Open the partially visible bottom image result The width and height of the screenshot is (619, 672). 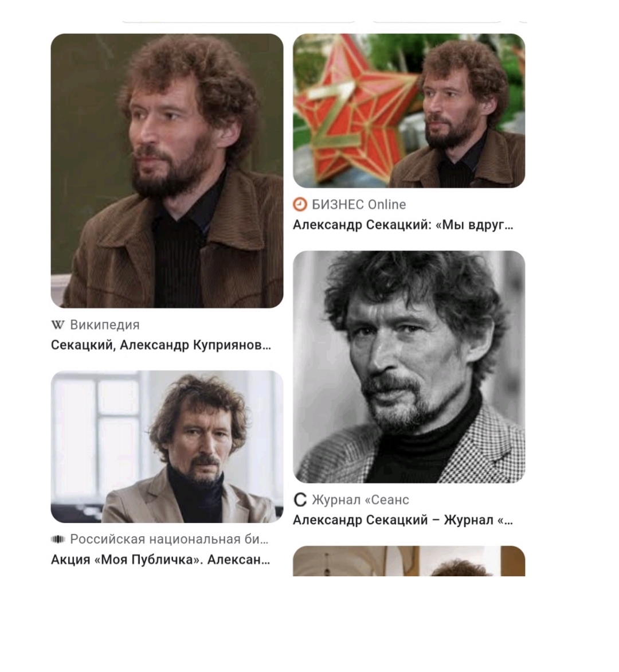(x=409, y=561)
